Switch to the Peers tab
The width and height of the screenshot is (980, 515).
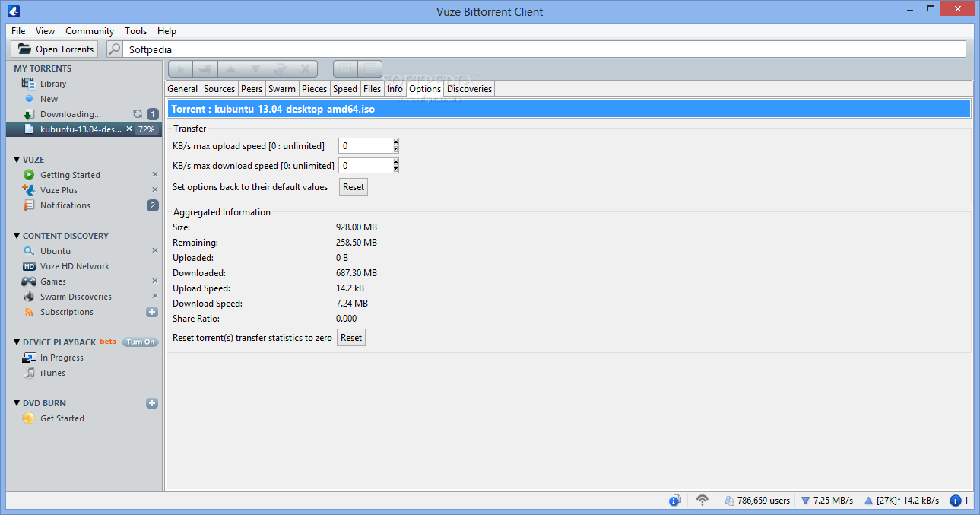(x=252, y=89)
